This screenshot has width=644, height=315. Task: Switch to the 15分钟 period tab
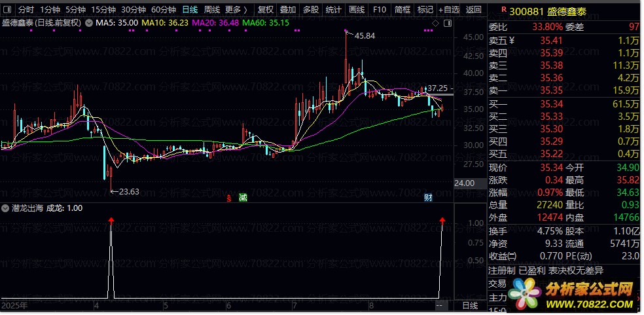point(103,9)
